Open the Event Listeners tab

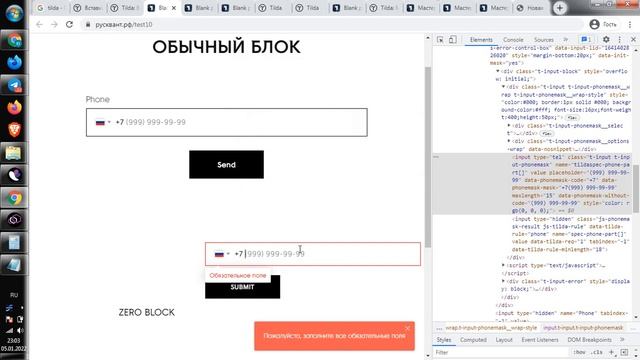tap(540, 340)
